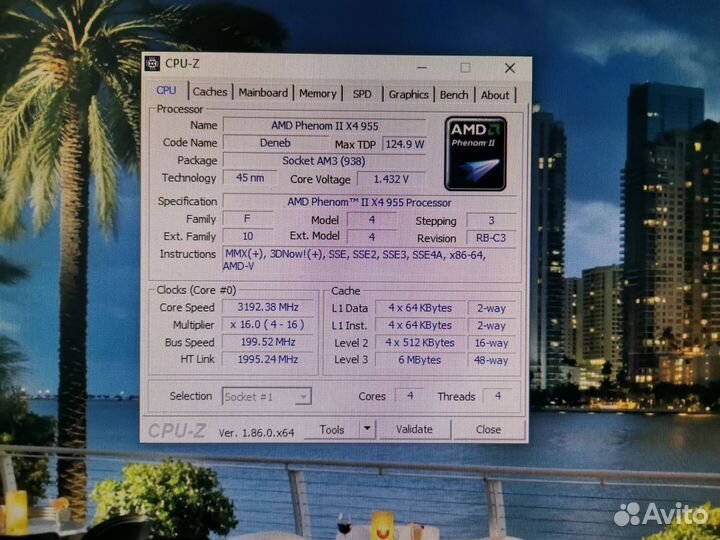Select the CPU tab
Screen dimensions: 720x540
pos(166,90)
